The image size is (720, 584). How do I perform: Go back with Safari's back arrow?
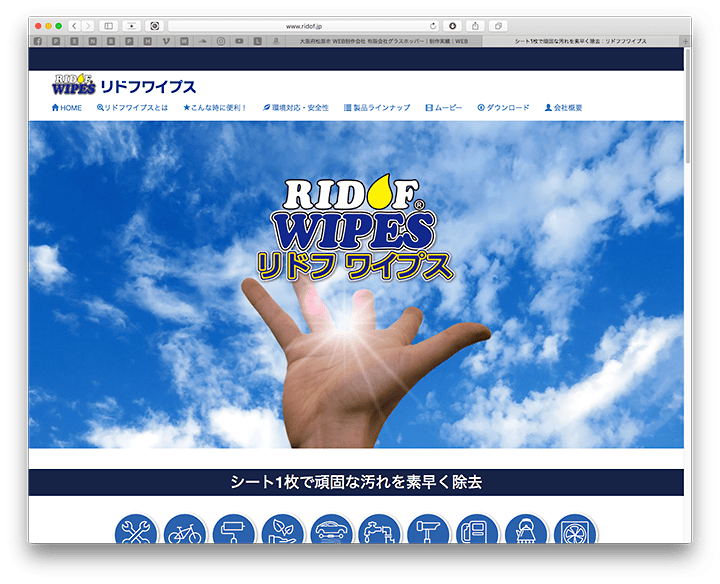74,26
